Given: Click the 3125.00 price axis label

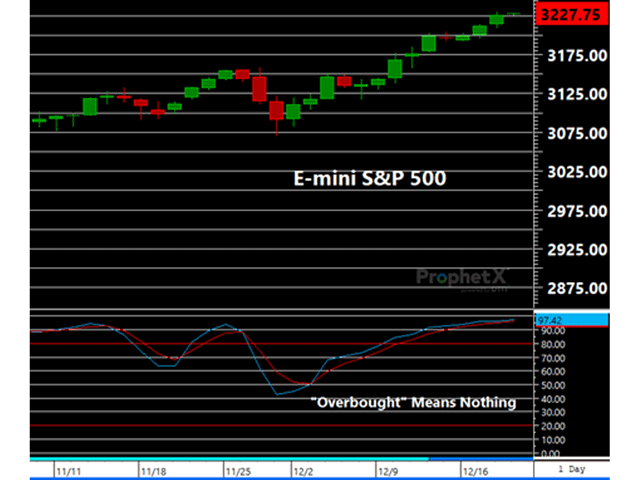Looking at the screenshot, I should pos(577,95).
